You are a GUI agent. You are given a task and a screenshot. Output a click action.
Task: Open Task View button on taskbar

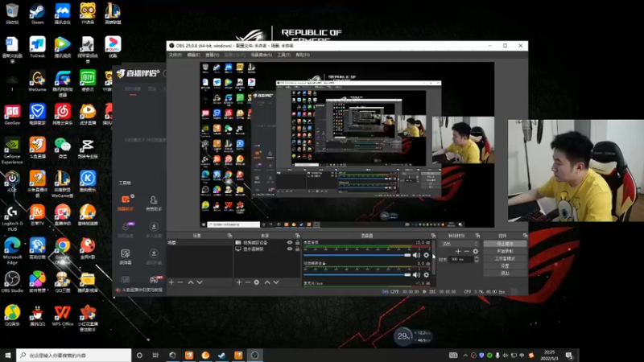155,356
